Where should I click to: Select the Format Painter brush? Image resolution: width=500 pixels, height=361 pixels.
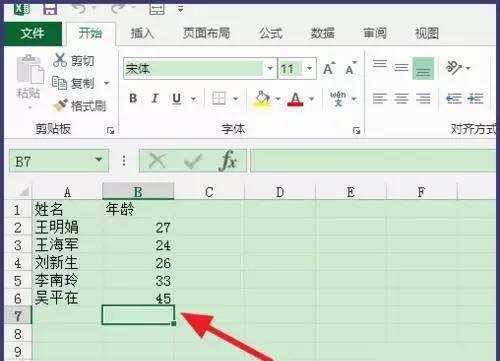click(60, 106)
